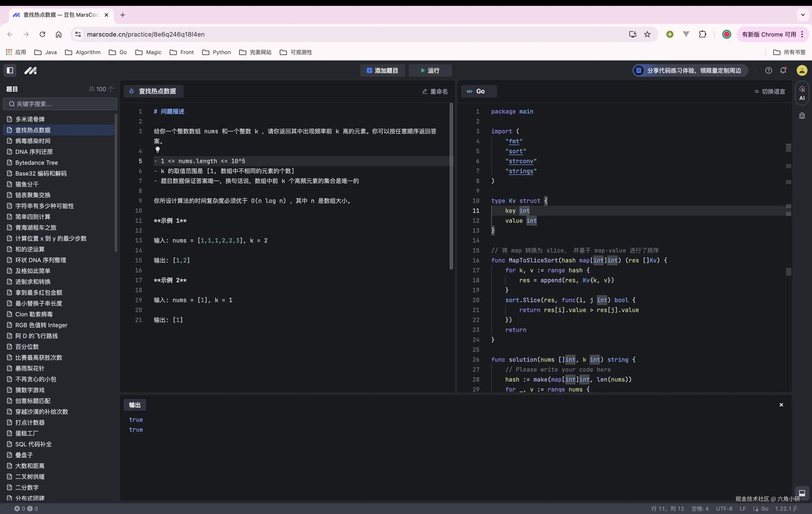Switch to the Go editor tab
The width and height of the screenshot is (812, 514).
click(x=478, y=91)
